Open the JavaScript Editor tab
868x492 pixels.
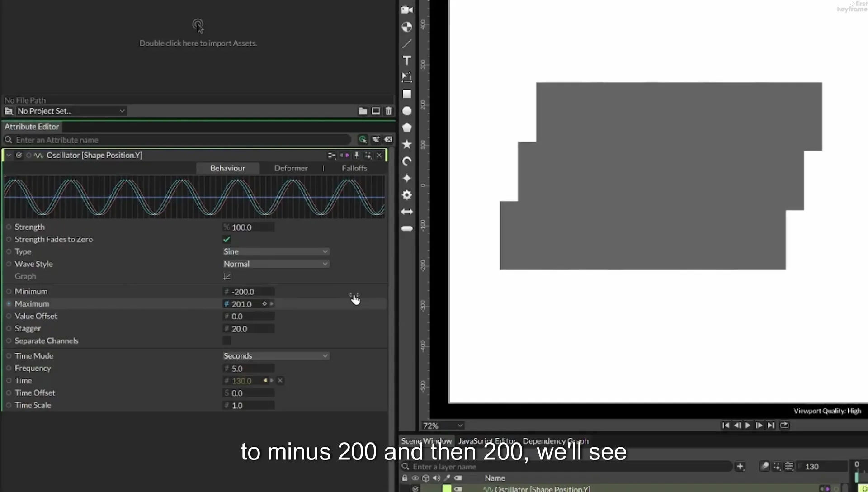click(487, 441)
